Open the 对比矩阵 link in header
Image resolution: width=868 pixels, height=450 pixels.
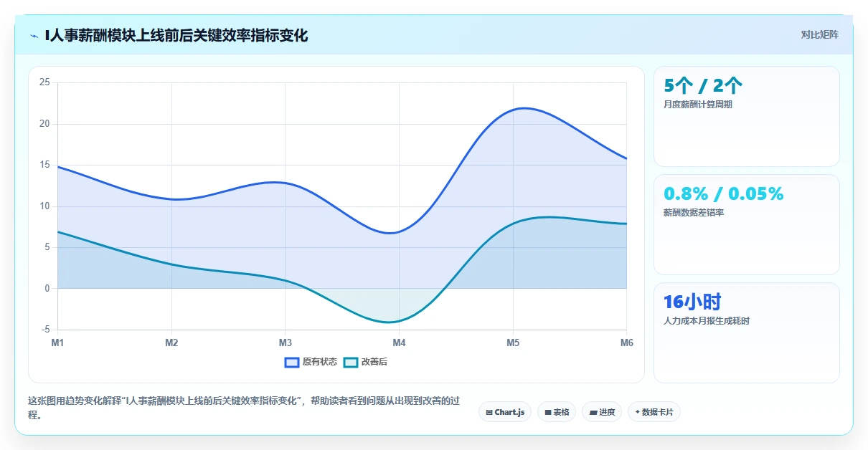click(820, 34)
